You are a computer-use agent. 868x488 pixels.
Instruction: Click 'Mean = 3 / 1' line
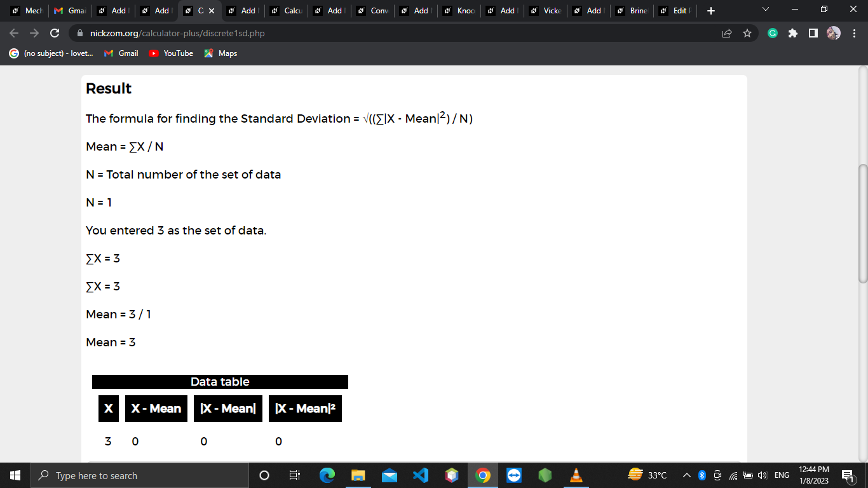(118, 315)
